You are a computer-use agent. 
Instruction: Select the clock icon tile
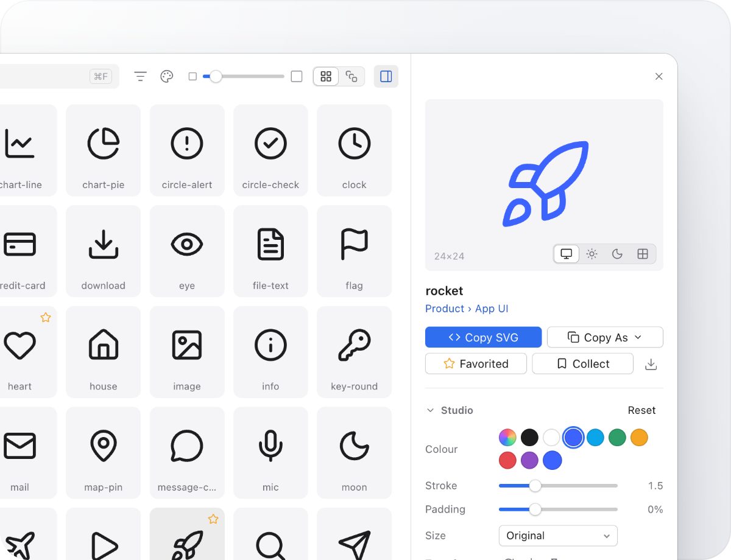pyautogui.click(x=354, y=150)
